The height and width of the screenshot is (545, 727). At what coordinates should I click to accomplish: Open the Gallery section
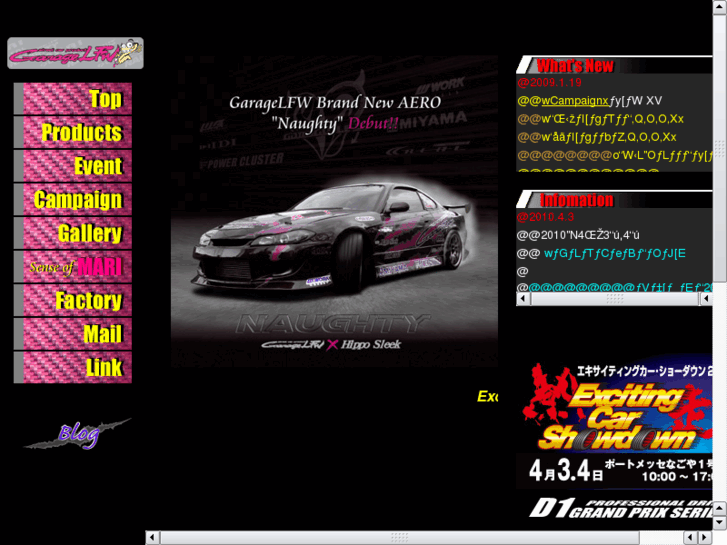pos(73,233)
